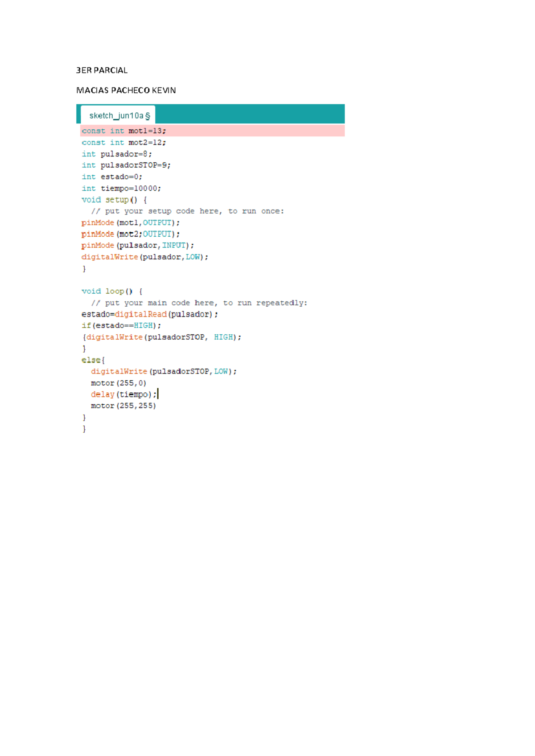Screen dimensions: 535x756
Task: Click the int estado=0 line
Action: pos(112,177)
